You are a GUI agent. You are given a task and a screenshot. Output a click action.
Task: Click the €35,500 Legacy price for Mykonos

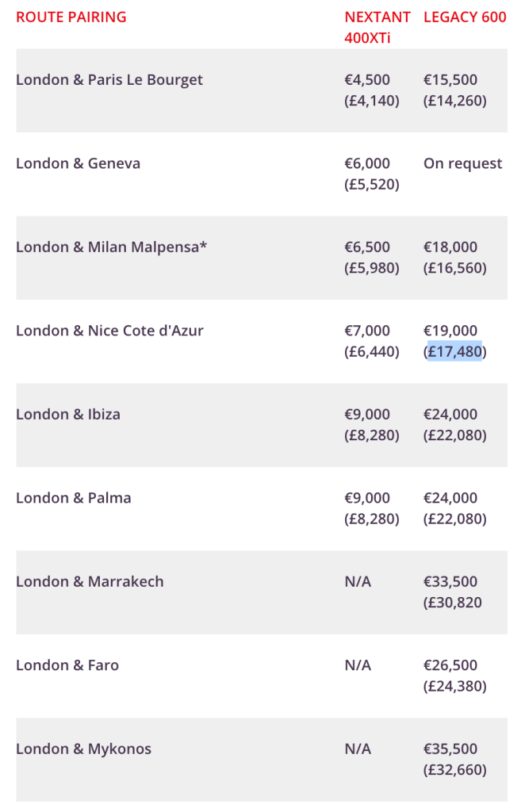(450, 749)
